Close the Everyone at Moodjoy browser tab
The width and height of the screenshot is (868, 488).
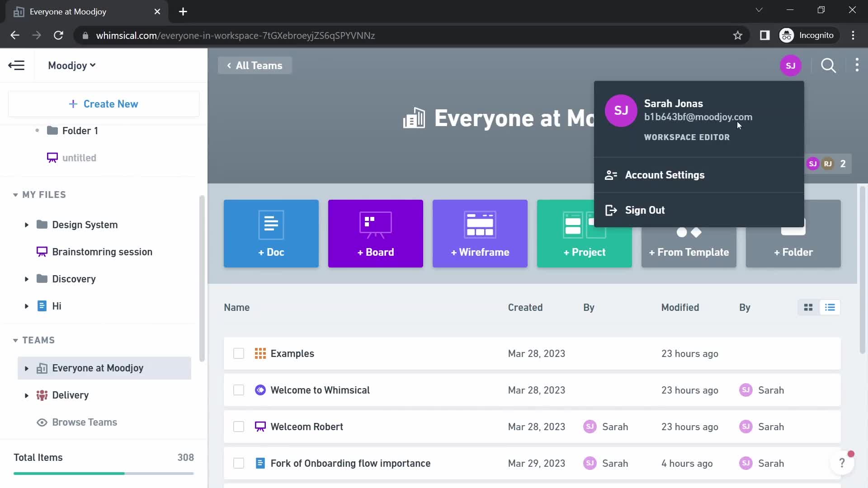pos(157,12)
